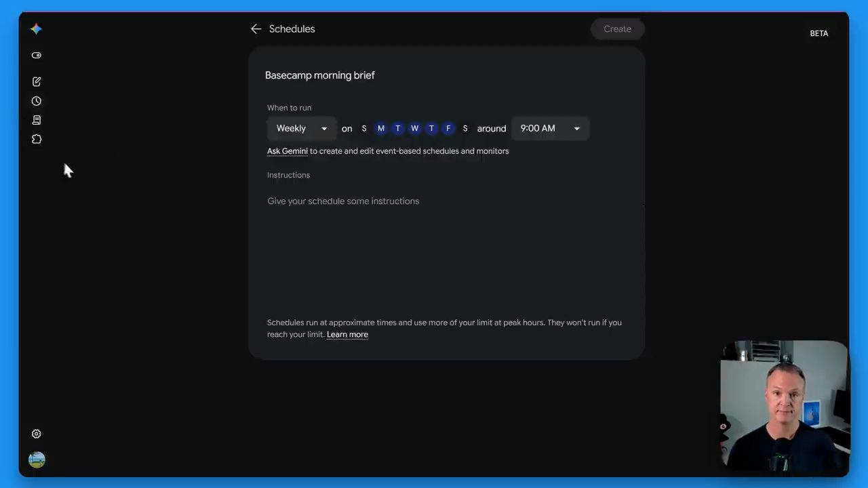Open new chat pencil icon
Image resolution: width=868 pixels, height=488 pixels.
pos(37,81)
